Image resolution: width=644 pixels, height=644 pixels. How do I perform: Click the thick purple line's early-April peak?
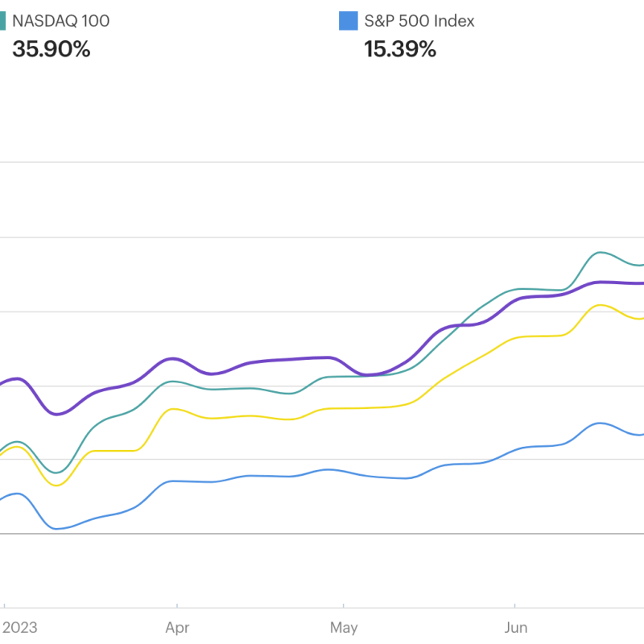pyautogui.click(x=171, y=358)
